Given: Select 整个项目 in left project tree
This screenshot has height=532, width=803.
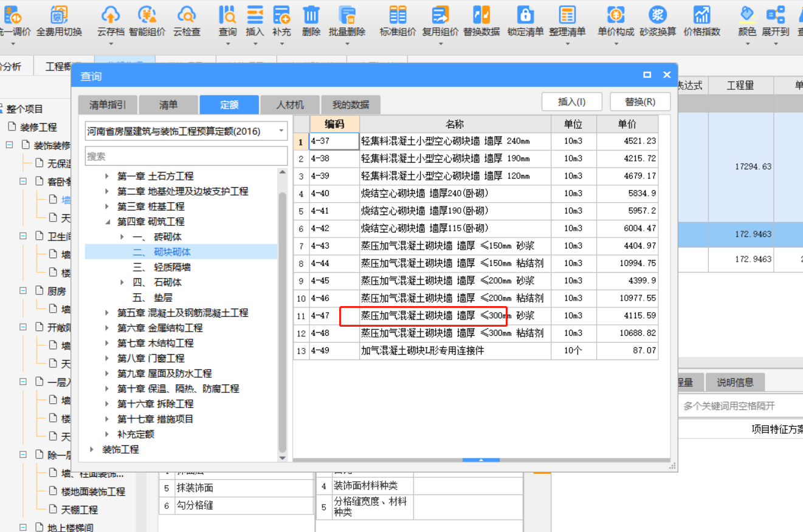Looking at the screenshot, I should click(x=25, y=109).
